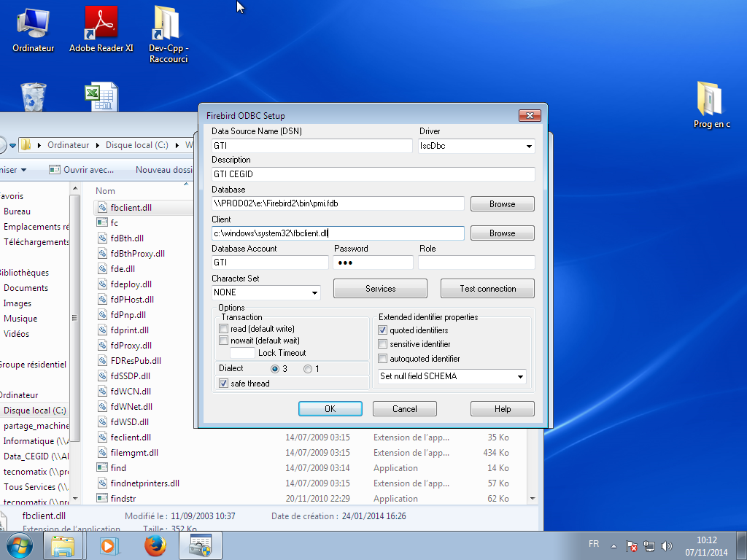Viewport: 747px width, 560px height.
Task: Click the Windows Start orb
Action: 19,545
